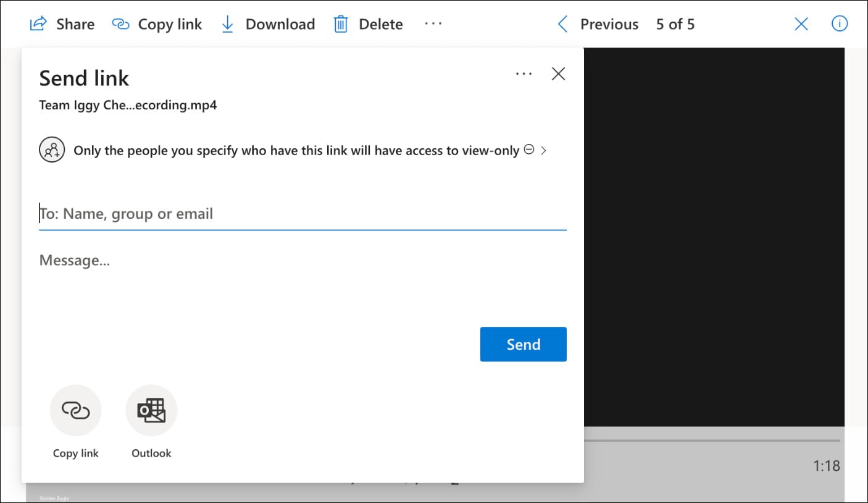
Task: Open the top toolbar's more options ellipsis
Action: [x=433, y=24]
